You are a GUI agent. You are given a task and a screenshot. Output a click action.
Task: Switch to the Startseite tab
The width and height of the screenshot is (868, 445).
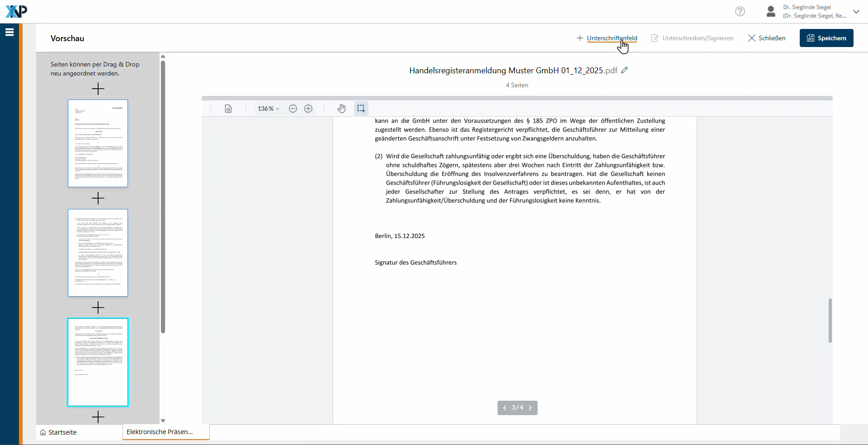coord(58,432)
